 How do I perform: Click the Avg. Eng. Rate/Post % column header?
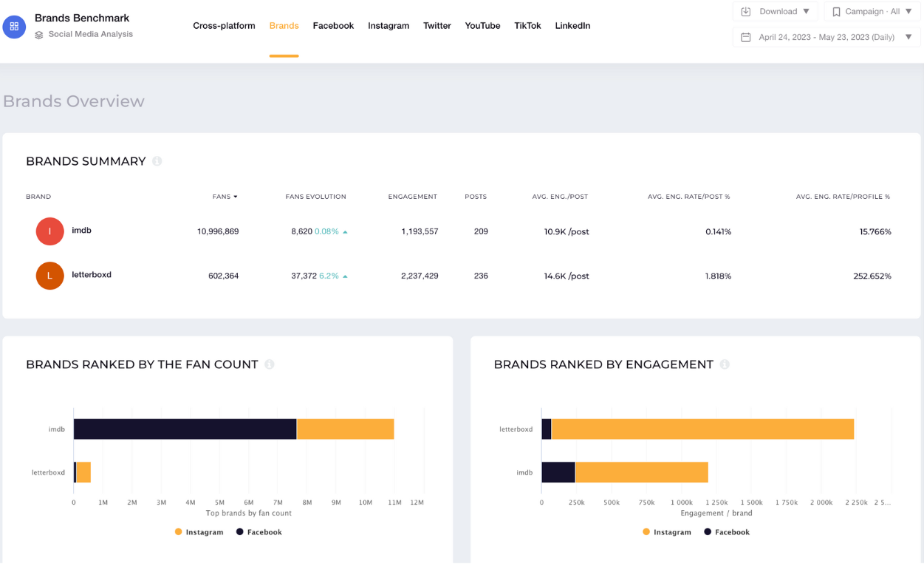(688, 197)
